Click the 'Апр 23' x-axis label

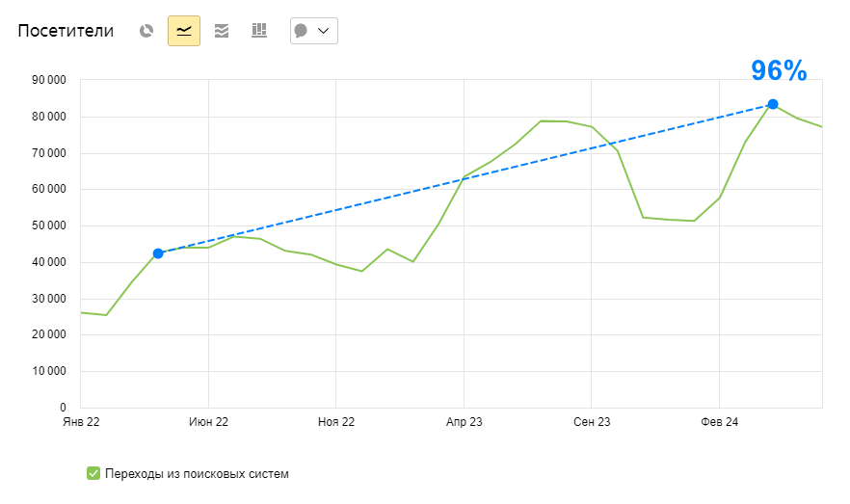coord(464,422)
